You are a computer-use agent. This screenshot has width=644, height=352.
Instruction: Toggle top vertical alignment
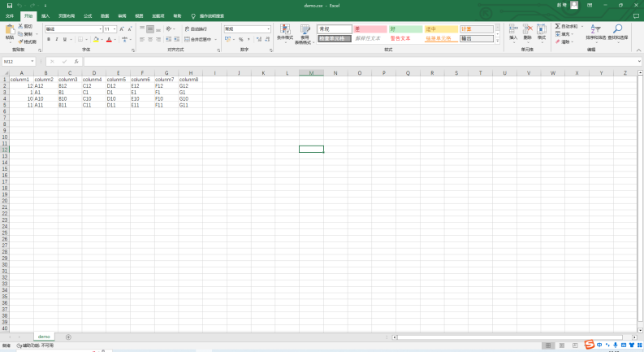pos(141,28)
